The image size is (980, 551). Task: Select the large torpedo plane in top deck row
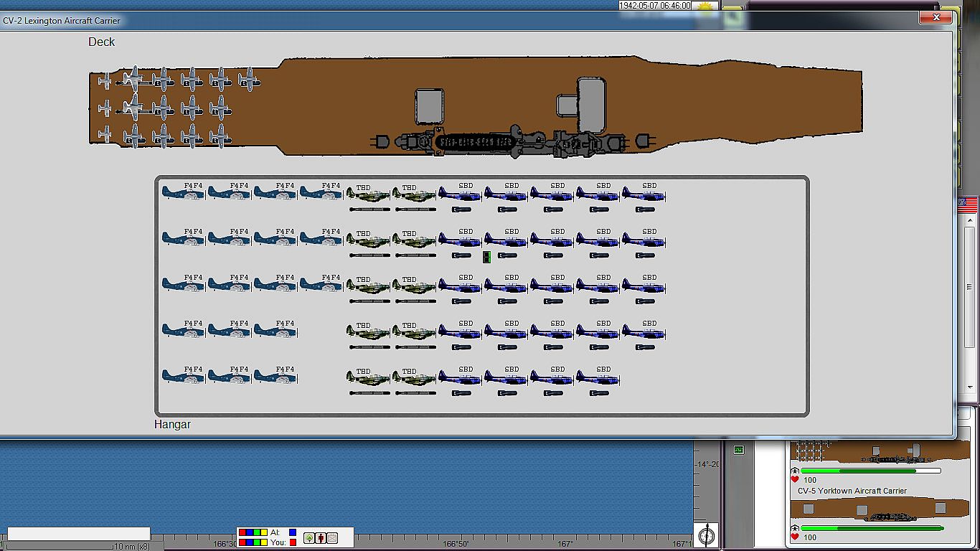click(134, 79)
